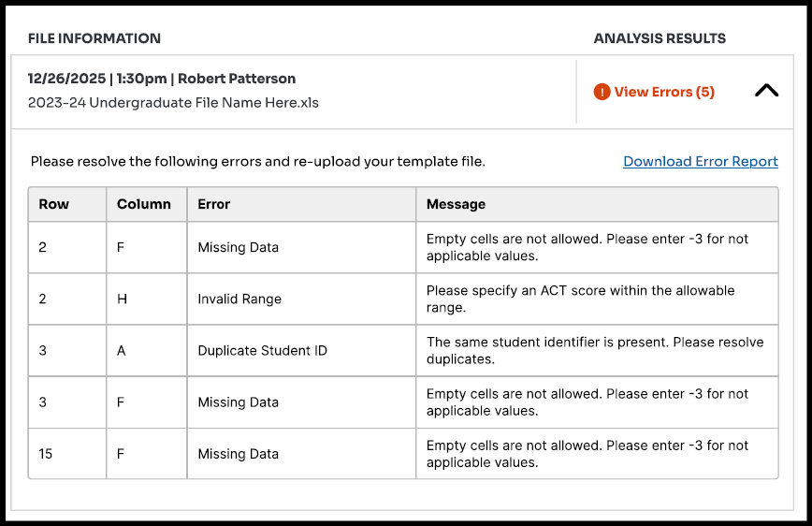Screen dimensions: 812x526
Task: Click the upload date and Robert Patterson line
Action: [162, 79]
